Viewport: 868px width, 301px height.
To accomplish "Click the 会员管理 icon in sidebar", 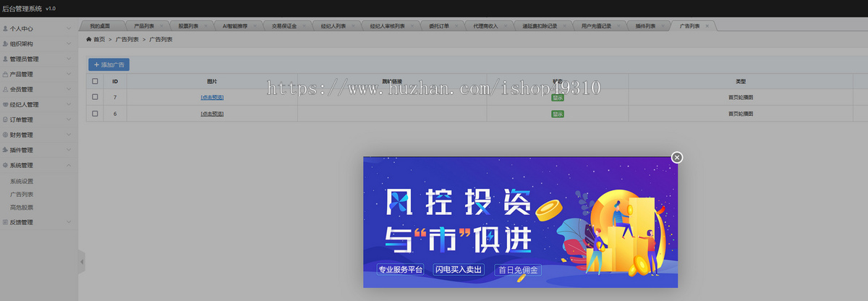I will [5, 89].
